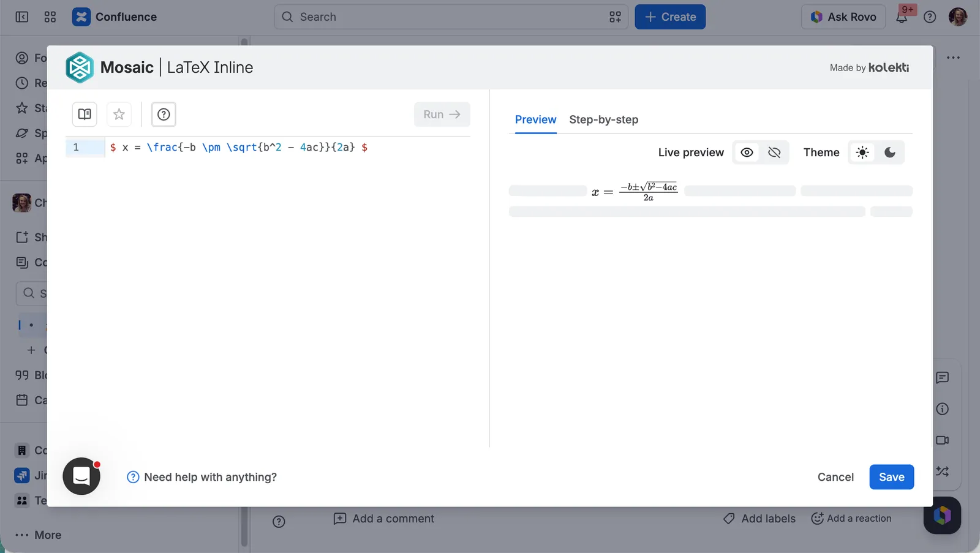This screenshot has width=980, height=553.
Task: Open the user profile avatar
Action: point(957,17)
